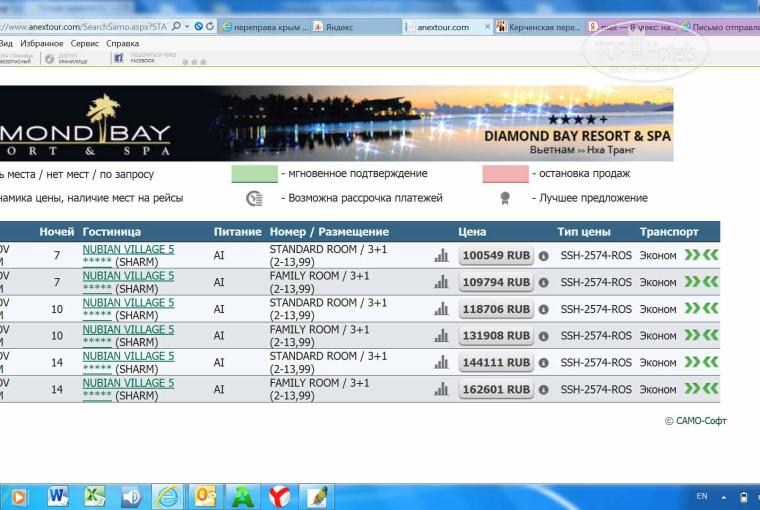The image size is (760, 510).
Task: Open the Справка menu
Action: point(123,44)
